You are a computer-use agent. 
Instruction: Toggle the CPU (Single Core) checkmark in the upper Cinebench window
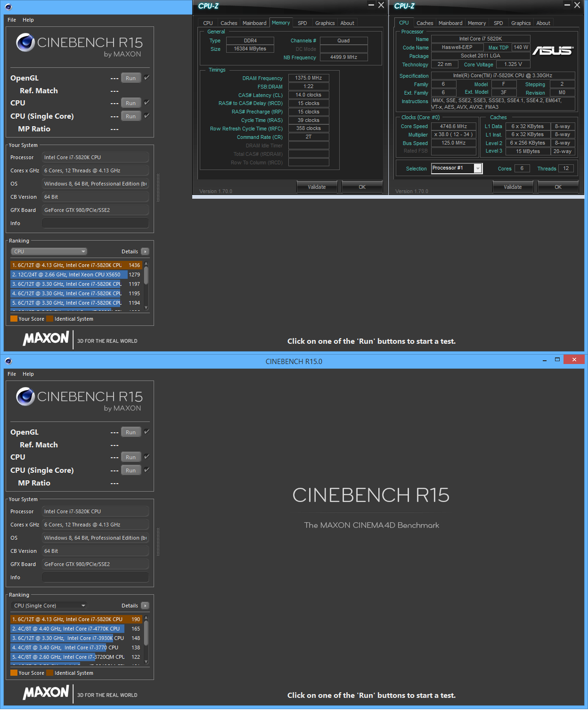[x=147, y=116]
